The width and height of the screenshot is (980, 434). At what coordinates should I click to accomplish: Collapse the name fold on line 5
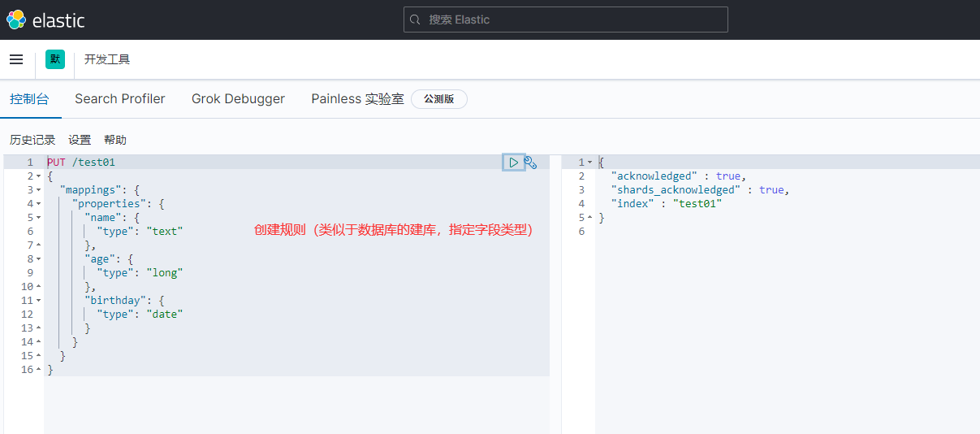[x=38, y=218]
